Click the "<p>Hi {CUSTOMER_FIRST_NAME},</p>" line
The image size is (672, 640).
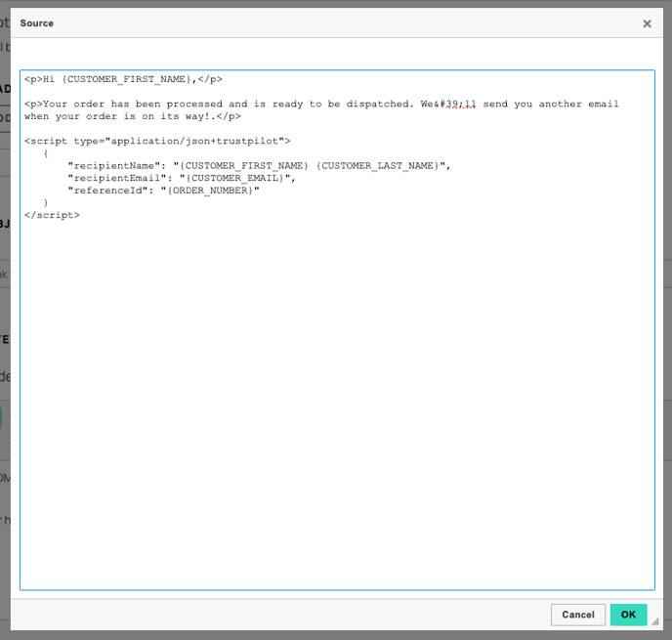[123, 79]
